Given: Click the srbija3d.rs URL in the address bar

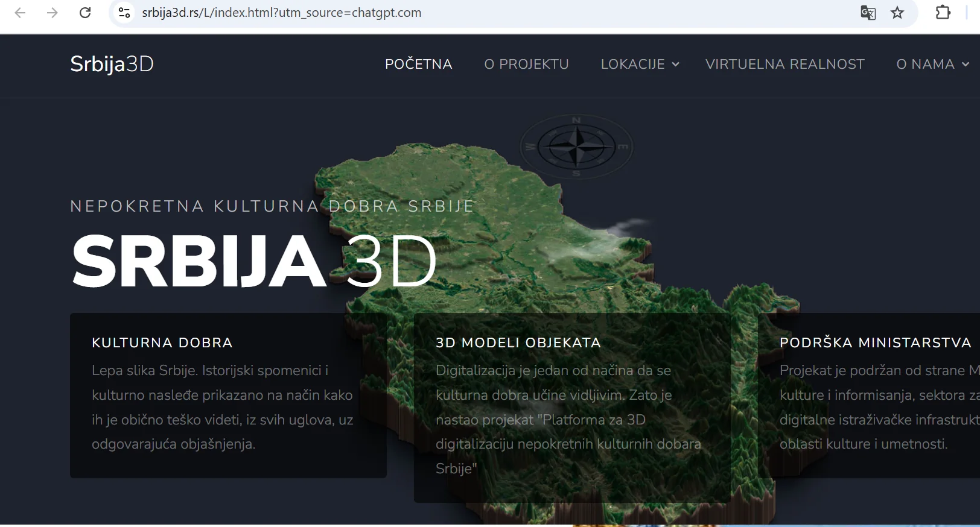Looking at the screenshot, I should pos(282,13).
